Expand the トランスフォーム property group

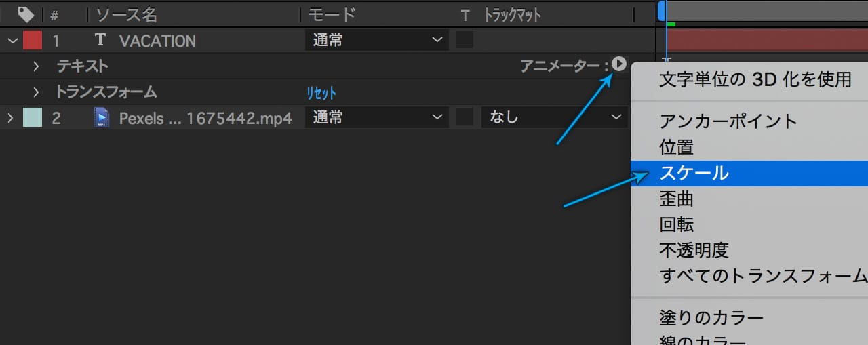point(37,92)
